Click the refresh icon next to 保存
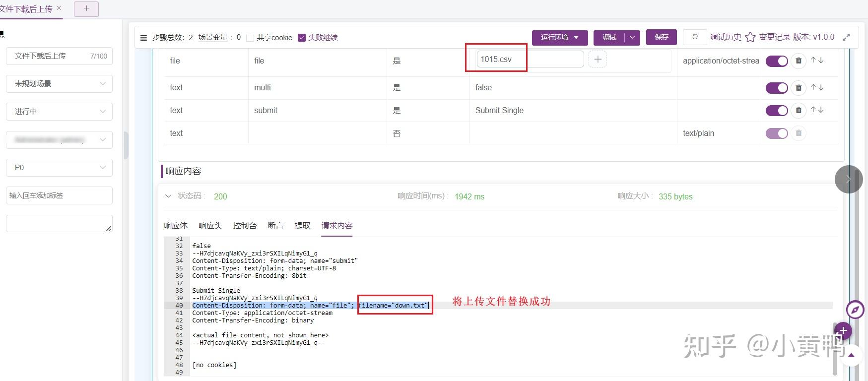This screenshot has height=381, width=868. 695,37
